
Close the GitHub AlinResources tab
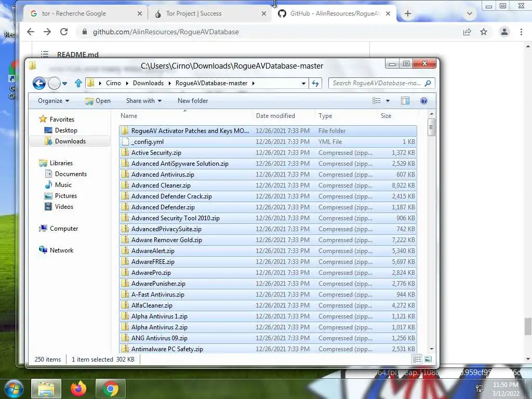388,14
